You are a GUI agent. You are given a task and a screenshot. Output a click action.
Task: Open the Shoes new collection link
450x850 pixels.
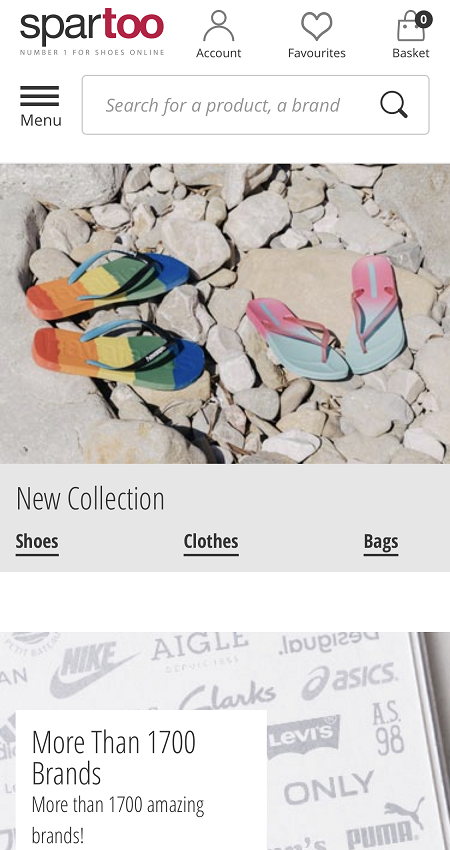tap(37, 541)
